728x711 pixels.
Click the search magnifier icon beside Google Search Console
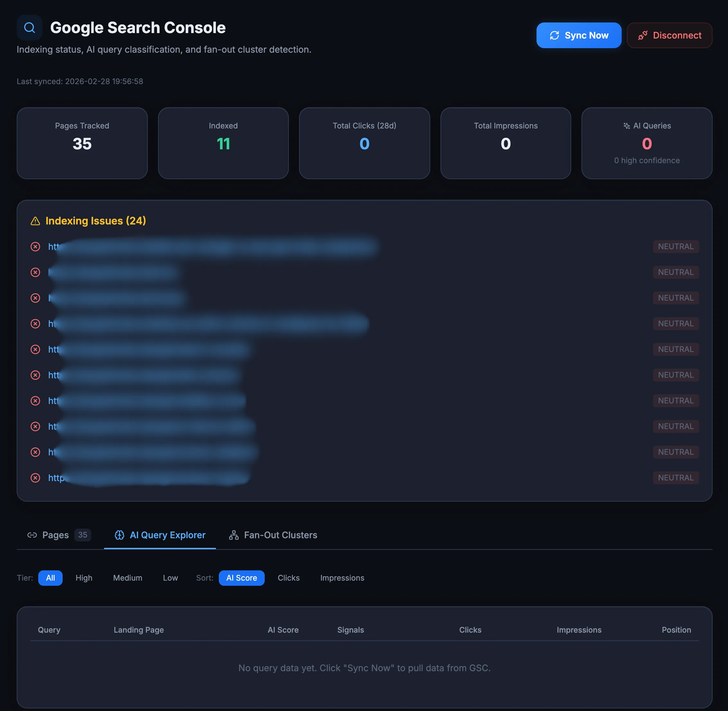pos(30,28)
